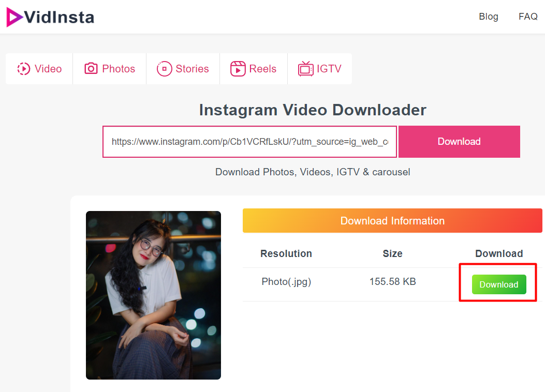Image resolution: width=545 pixels, height=392 pixels.
Task: Open the Blog link in the header
Action: click(x=489, y=17)
